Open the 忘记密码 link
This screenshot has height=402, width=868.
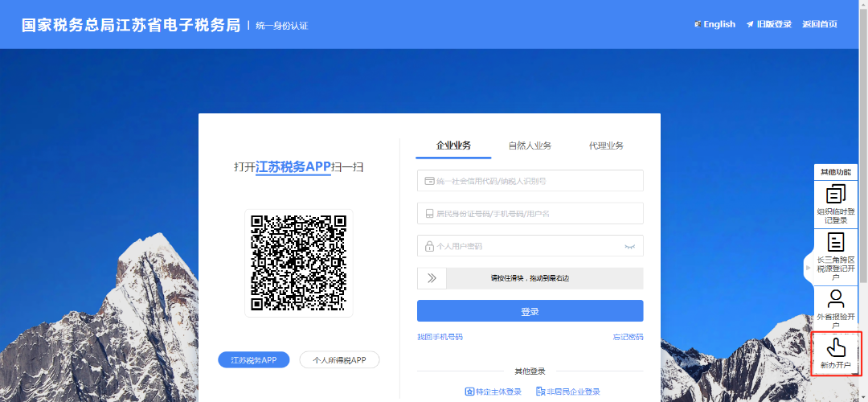[x=628, y=337]
